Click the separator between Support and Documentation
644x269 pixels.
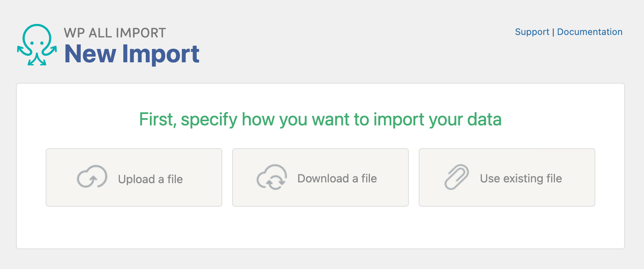[x=553, y=32]
